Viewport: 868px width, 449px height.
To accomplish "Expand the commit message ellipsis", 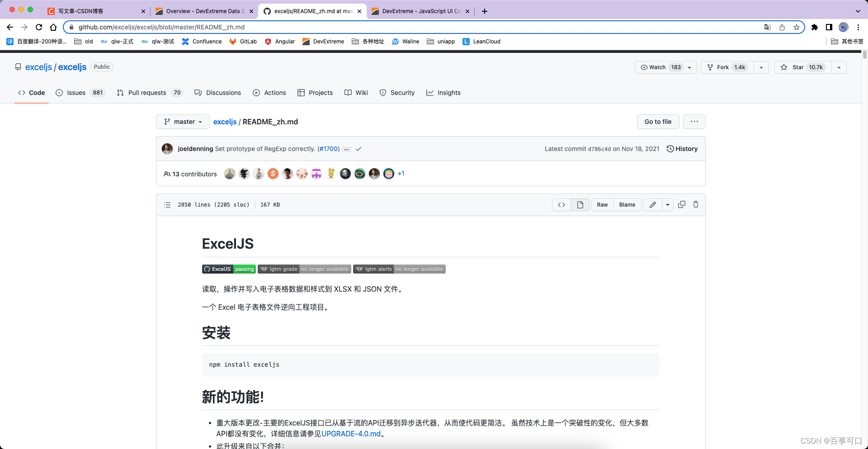I will click(346, 149).
